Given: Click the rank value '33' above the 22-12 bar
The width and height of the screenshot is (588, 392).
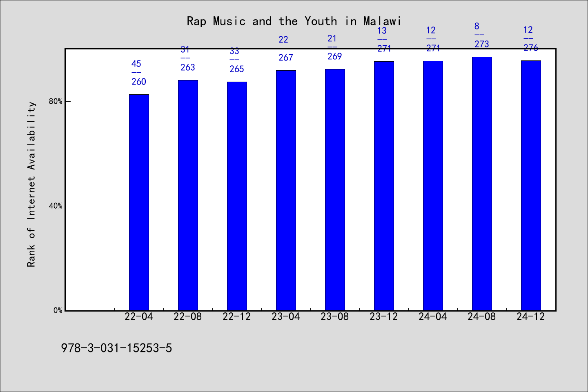Looking at the screenshot, I should pyautogui.click(x=234, y=51).
